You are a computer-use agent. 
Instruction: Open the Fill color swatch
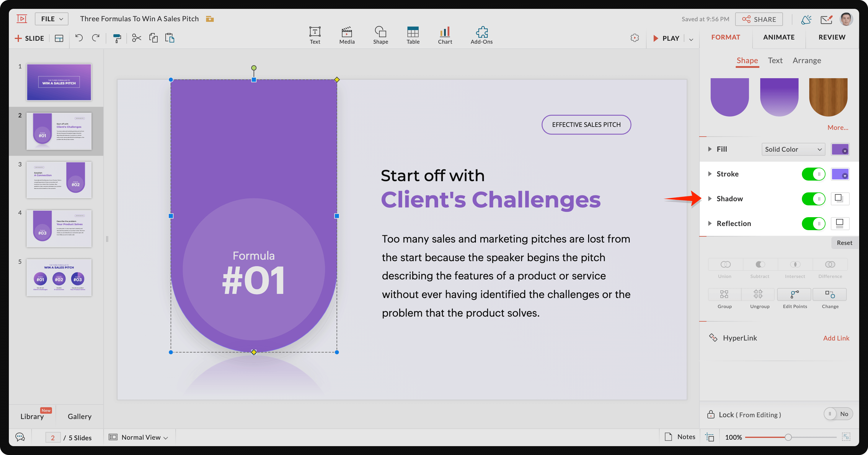(840, 149)
